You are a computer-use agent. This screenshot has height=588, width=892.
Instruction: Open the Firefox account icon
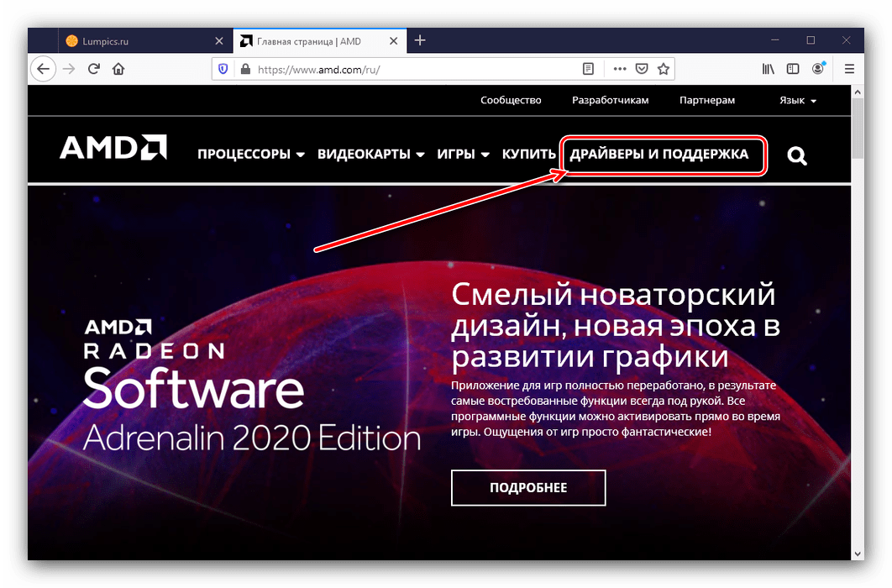point(818,69)
